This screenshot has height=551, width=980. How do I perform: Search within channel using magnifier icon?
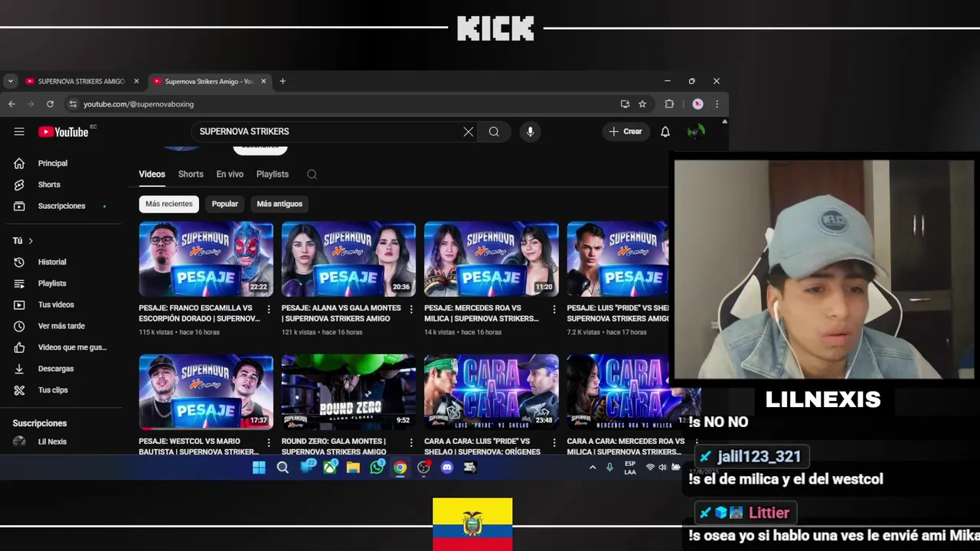pyautogui.click(x=312, y=174)
